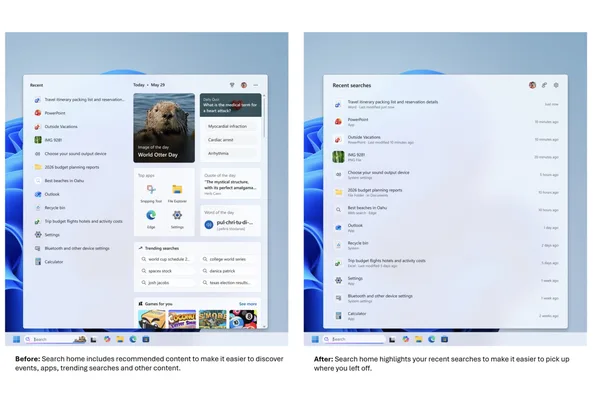Open Microsoft Store on the After taskbar
Viewport: 600px width, 400px height.
(444, 339)
